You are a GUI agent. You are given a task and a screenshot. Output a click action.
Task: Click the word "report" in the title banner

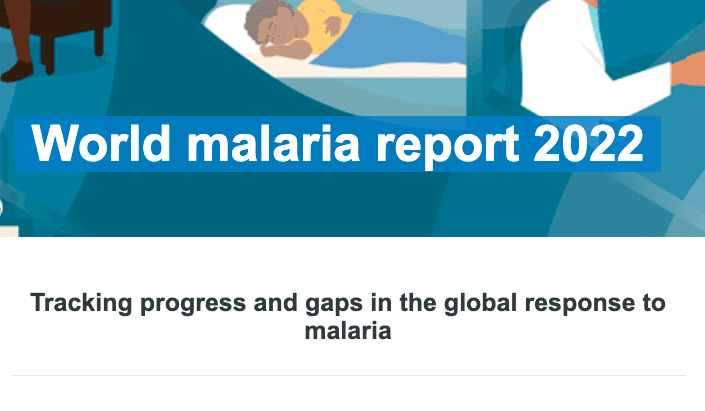point(447,146)
